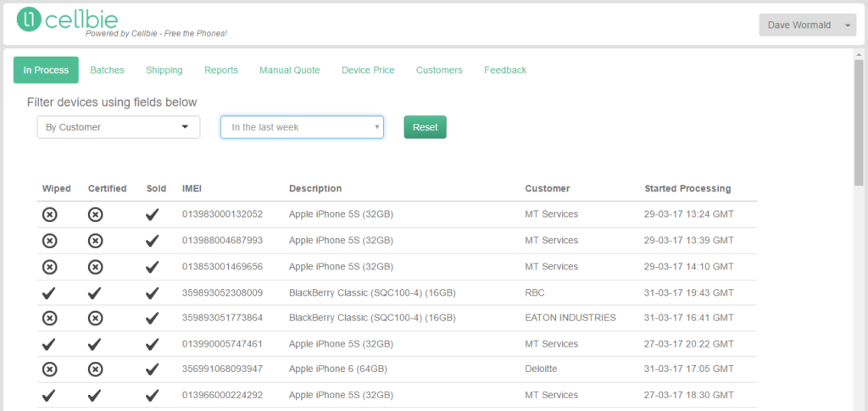
Task: Click the Started Processing column header
Action: pyautogui.click(x=687, y=189)
